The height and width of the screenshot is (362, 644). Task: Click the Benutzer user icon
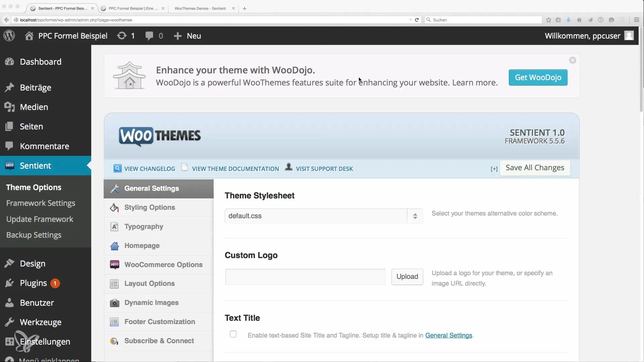(x=9, y=303)
